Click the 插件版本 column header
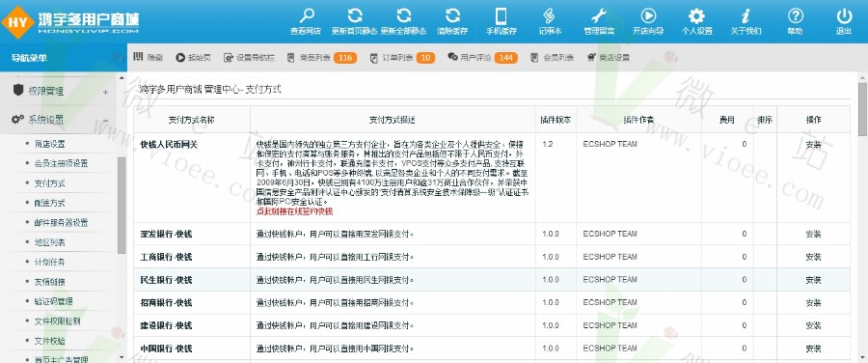Image resolution: width=868 pixels, height=363 pixels. pyautogui.click(x=556, y=119)
